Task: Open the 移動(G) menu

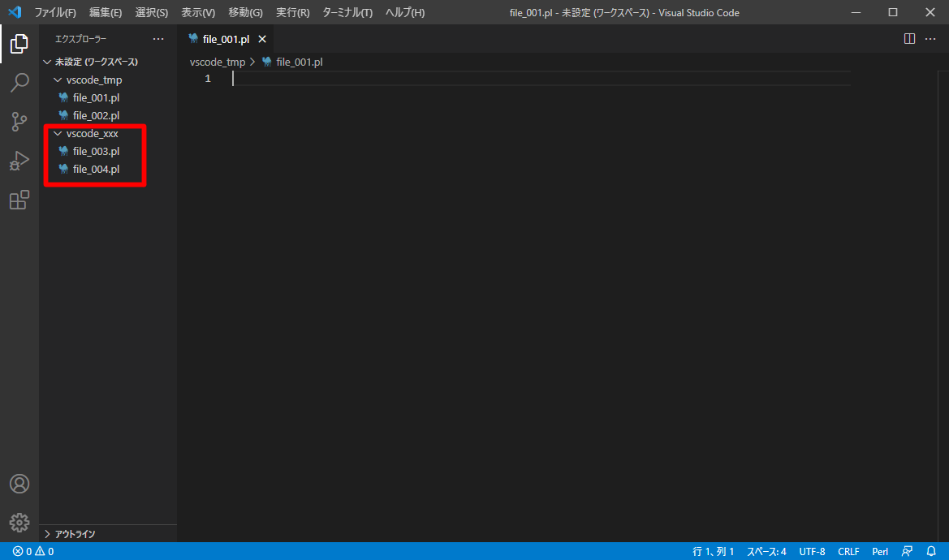Action: pos(245,12)
